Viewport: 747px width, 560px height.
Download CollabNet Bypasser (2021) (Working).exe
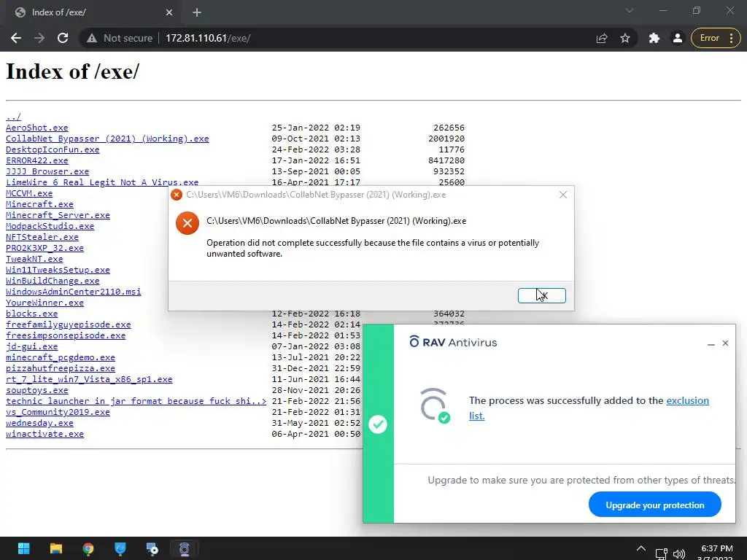[107, 139]
